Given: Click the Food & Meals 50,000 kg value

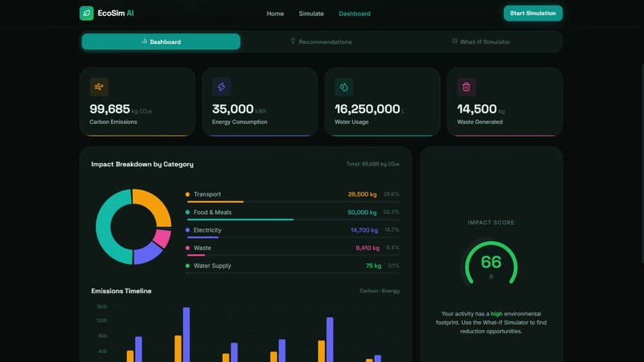Looking at the screenshot, I should pyautogui.click(x=362, y=213).
